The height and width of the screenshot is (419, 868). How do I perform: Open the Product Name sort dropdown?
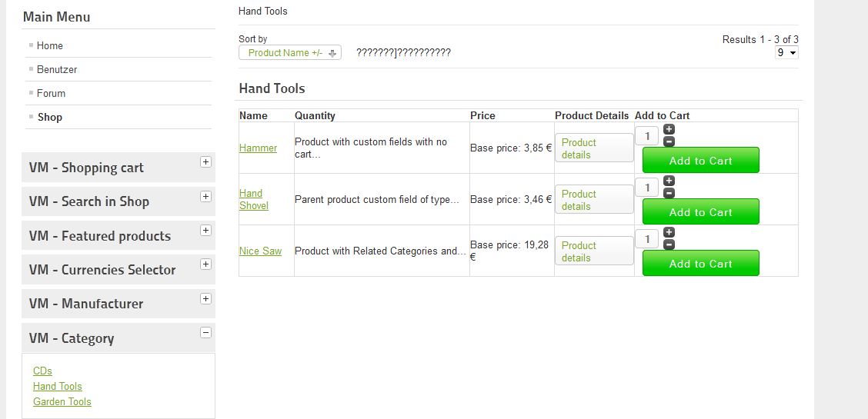coord(290,53)
